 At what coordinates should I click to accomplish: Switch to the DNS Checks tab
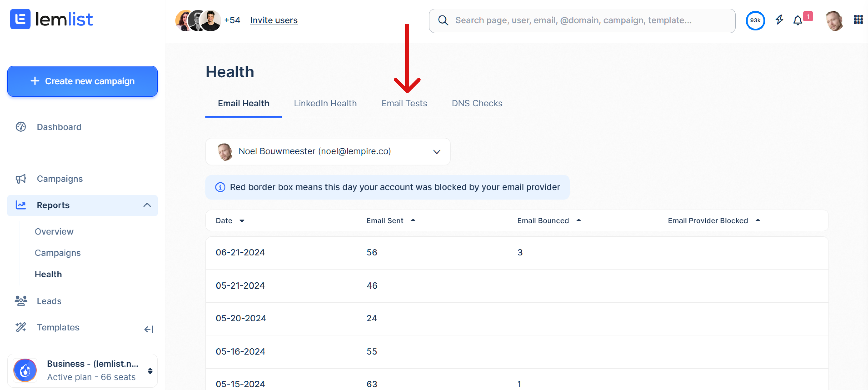click(x=476, y=103)
